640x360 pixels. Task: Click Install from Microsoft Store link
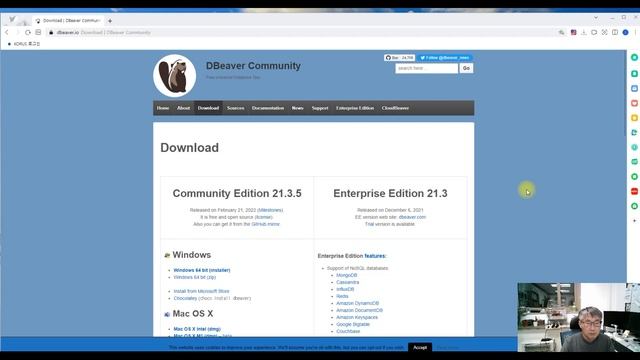pyautogui.click(x=201, y=291)
